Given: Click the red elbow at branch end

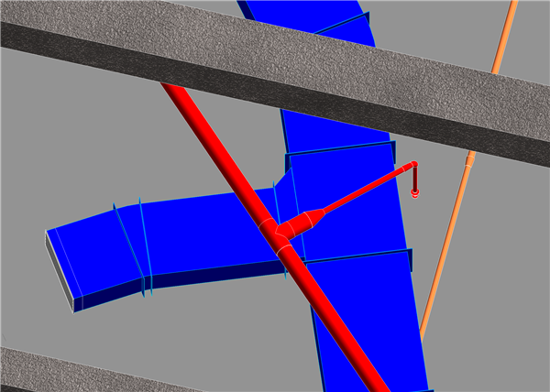Looking at the screenshot, I should [412, 167].
